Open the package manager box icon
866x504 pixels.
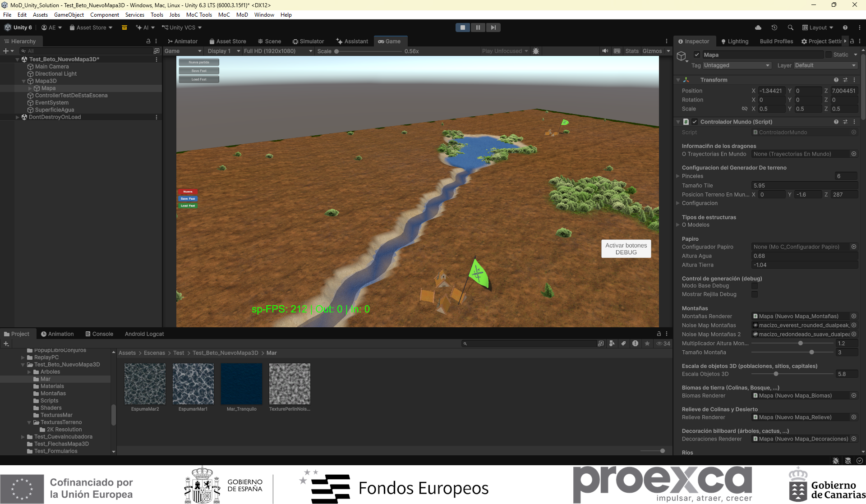[124, 27]
